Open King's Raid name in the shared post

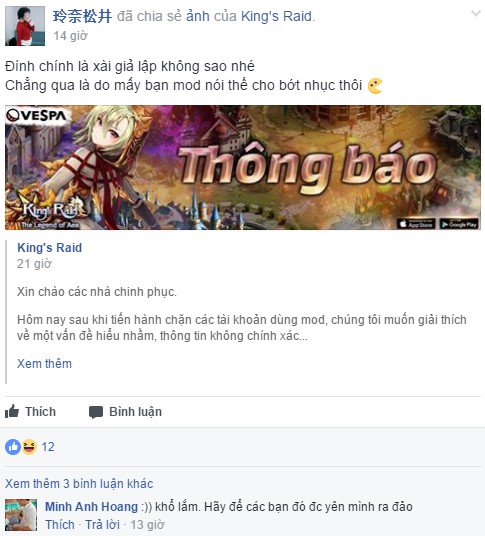50,247
